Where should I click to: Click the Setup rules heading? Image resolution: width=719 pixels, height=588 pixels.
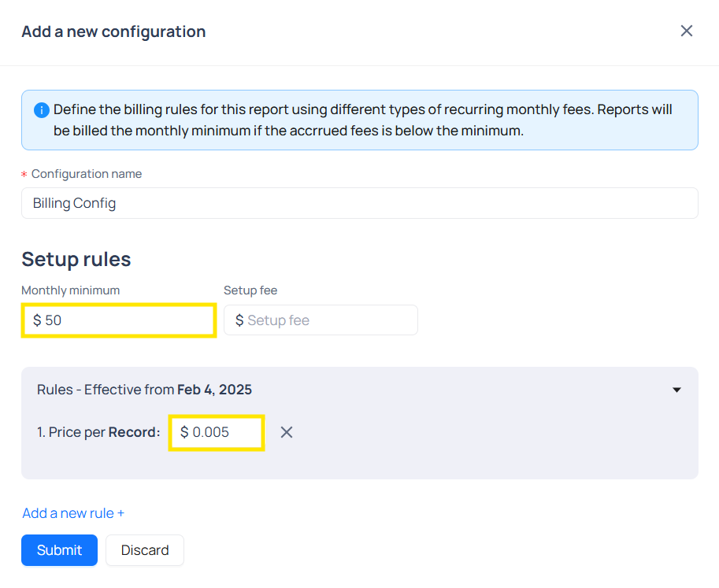coord(76,259)
